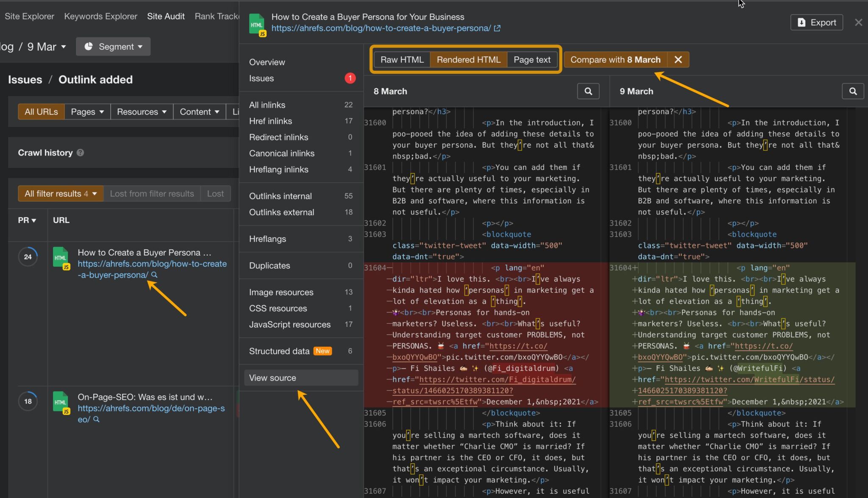Expand the Content filter dropdown
868x498 pixels.
point(199,111)
